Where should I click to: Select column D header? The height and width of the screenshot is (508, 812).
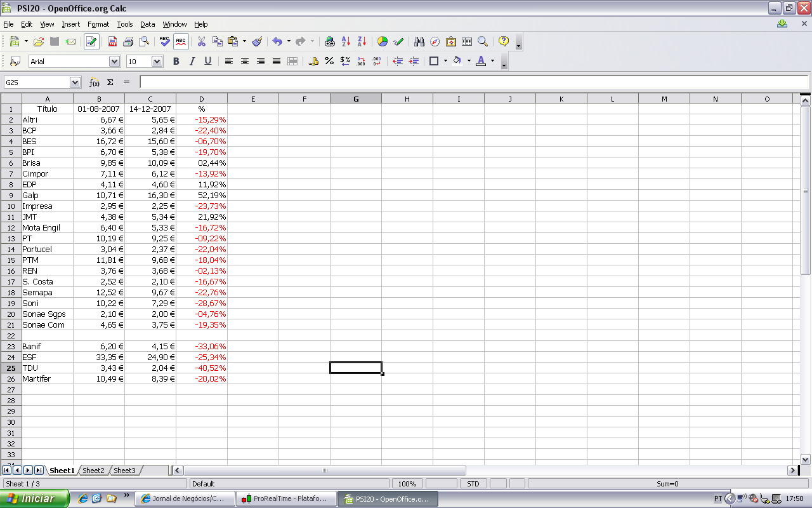coord(202,98)
